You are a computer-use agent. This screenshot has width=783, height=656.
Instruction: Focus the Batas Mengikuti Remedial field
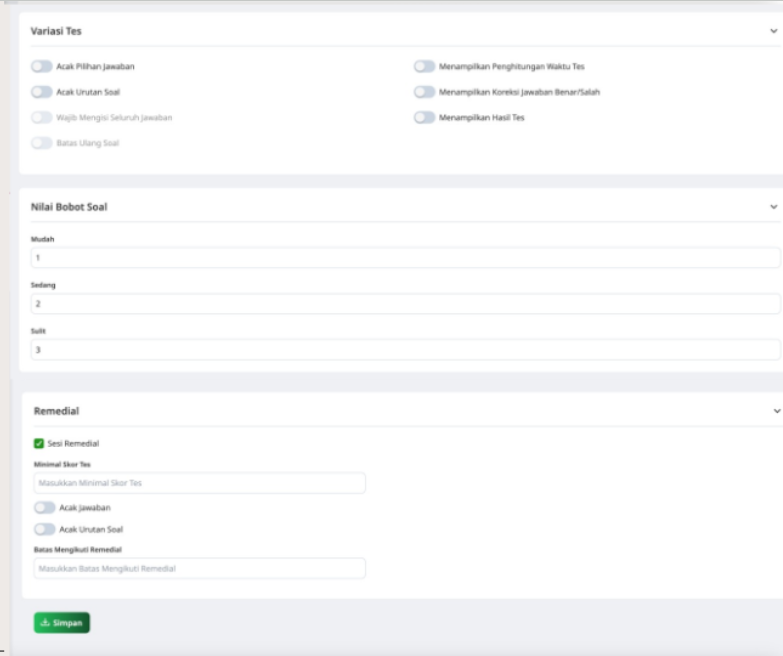[200, 568]
